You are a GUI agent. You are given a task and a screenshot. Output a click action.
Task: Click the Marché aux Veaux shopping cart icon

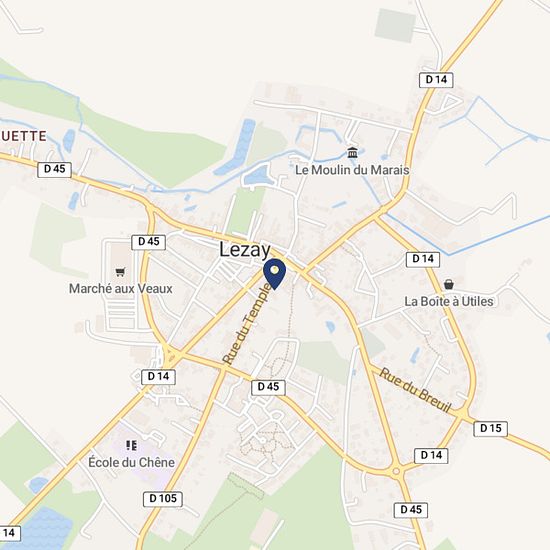point(120,272)
